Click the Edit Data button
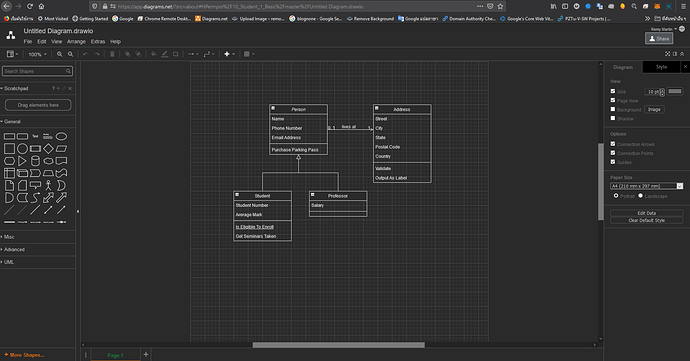690x361 pixels. (646, 213)
